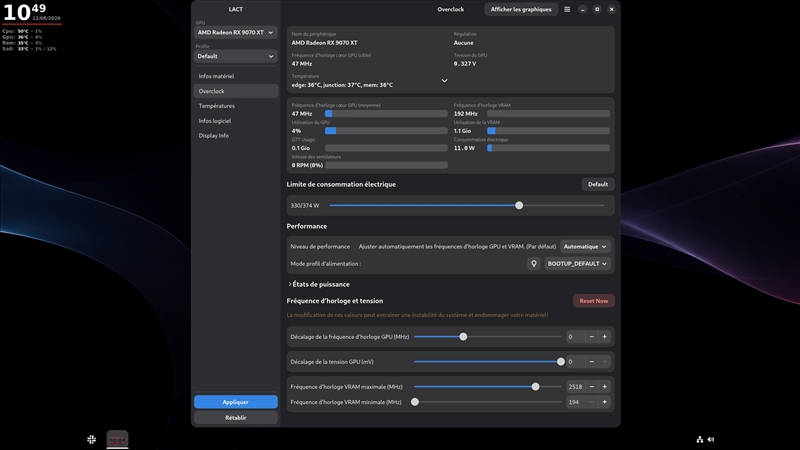Expand the États de puissance section

pos(319,284)
